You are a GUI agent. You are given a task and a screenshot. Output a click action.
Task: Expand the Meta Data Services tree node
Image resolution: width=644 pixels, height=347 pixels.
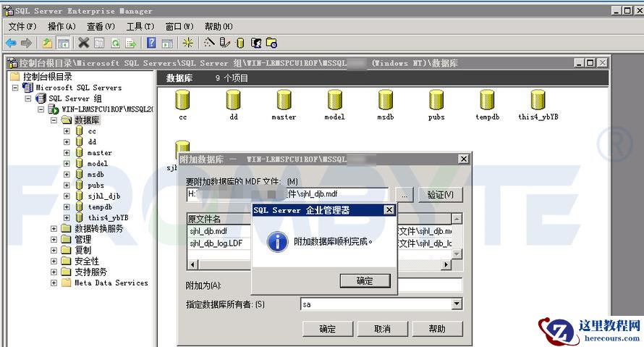tap(54, 283)
